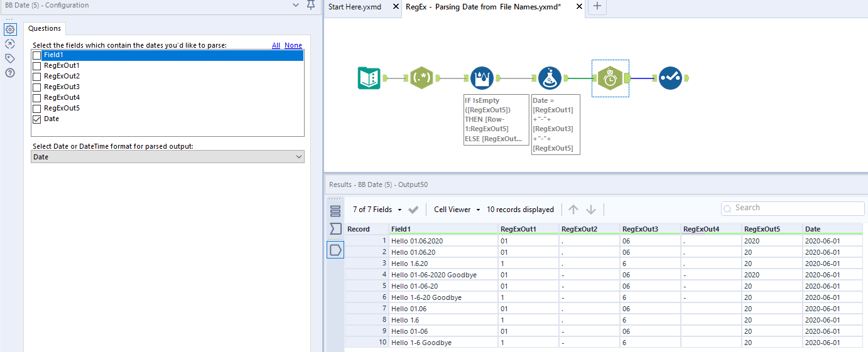Open the Navigation arrows icon in sidebar
The width and height of the screenshot is (868, 352).
(10, 44)
